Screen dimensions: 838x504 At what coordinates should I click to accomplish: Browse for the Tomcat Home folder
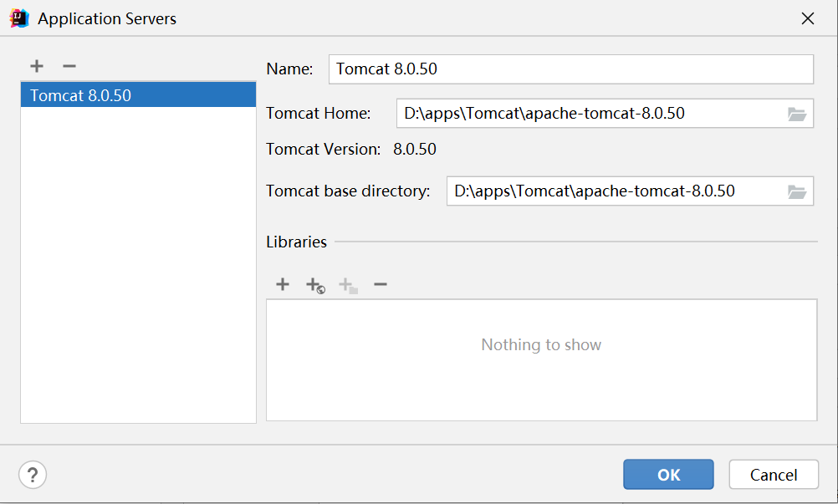click(x=796, y=115)
